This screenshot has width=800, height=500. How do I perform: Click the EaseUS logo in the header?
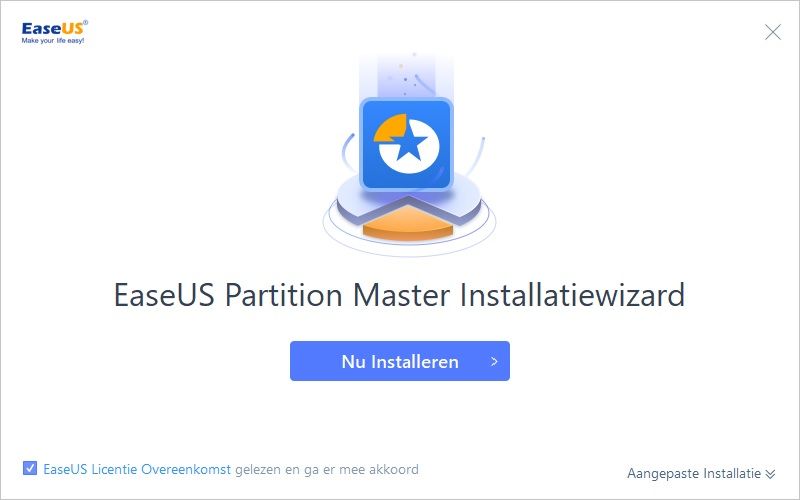click(x=54, y=32)
